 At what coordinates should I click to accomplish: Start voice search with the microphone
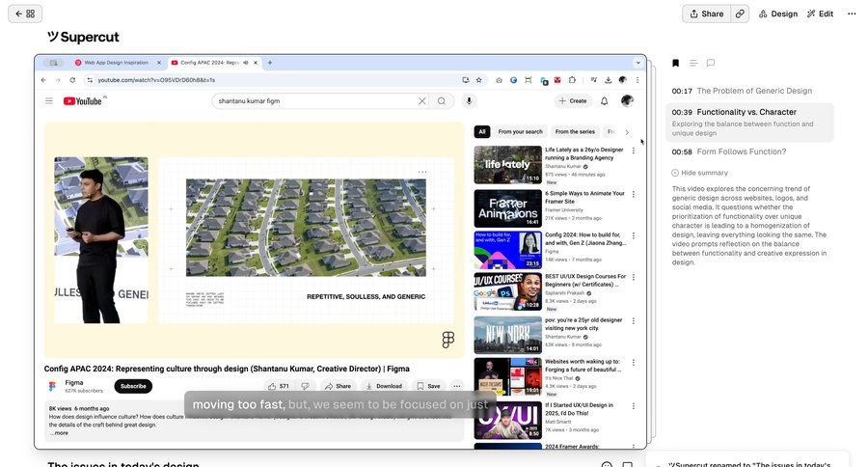tap(469, 101)
